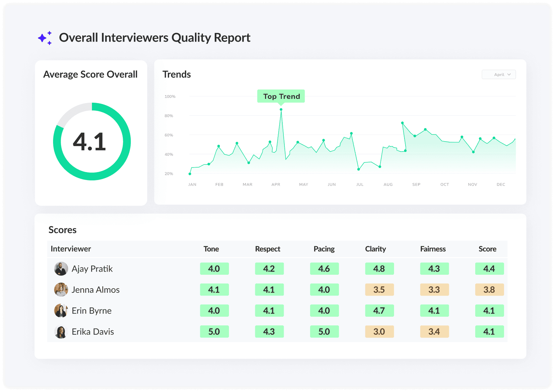Click Erika Davis's 3.0 Clarity badge
Image resolution: width=555 pixels, height=392 pixels.
click(x=379, y=332)
